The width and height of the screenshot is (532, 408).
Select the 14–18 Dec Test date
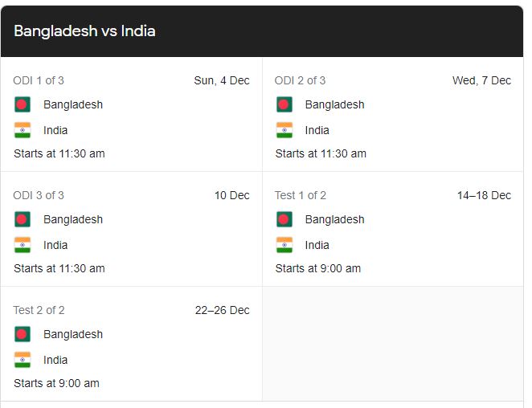(484, 195)
